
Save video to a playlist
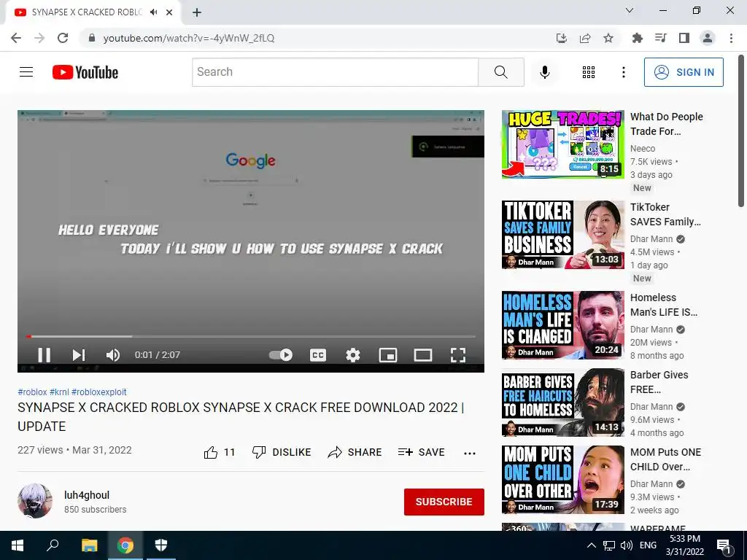[x=421, y=452]
